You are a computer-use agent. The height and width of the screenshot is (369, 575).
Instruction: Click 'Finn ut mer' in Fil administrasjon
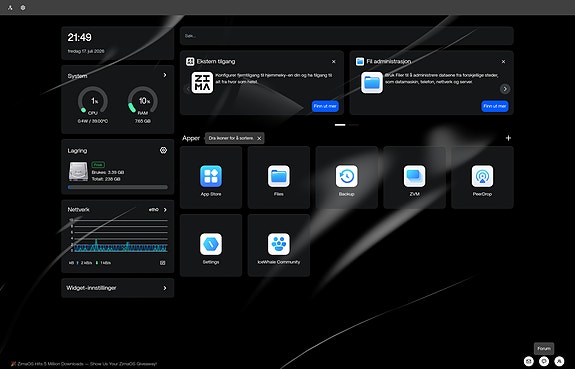[x=495, y=106]
